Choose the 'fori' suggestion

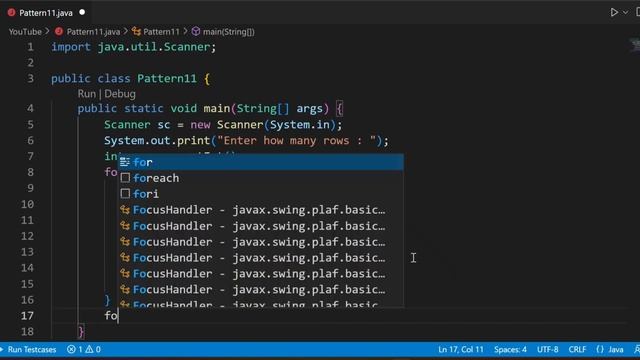[261, 194]
